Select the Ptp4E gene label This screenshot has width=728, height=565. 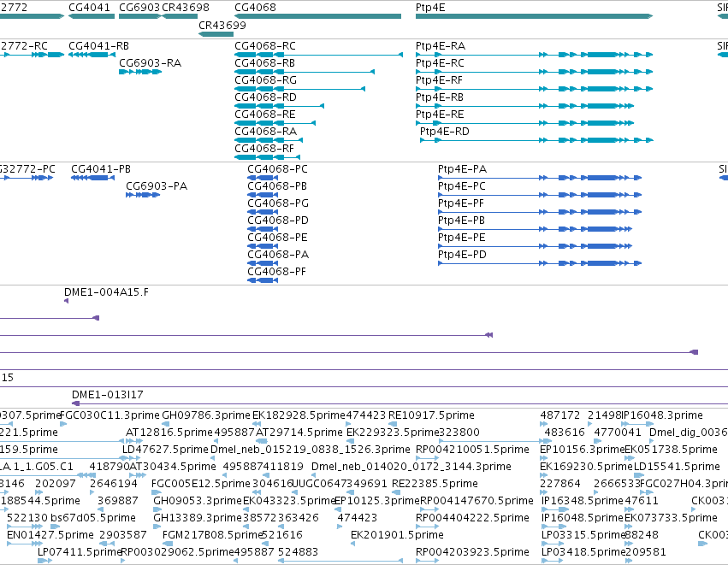[x=430, y=8]
